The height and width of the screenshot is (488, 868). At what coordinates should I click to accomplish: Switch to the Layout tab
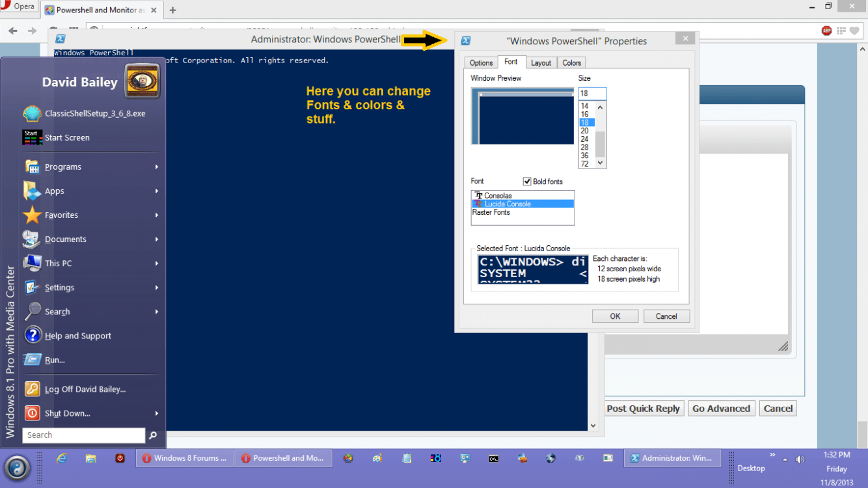(x=541, y=62)
